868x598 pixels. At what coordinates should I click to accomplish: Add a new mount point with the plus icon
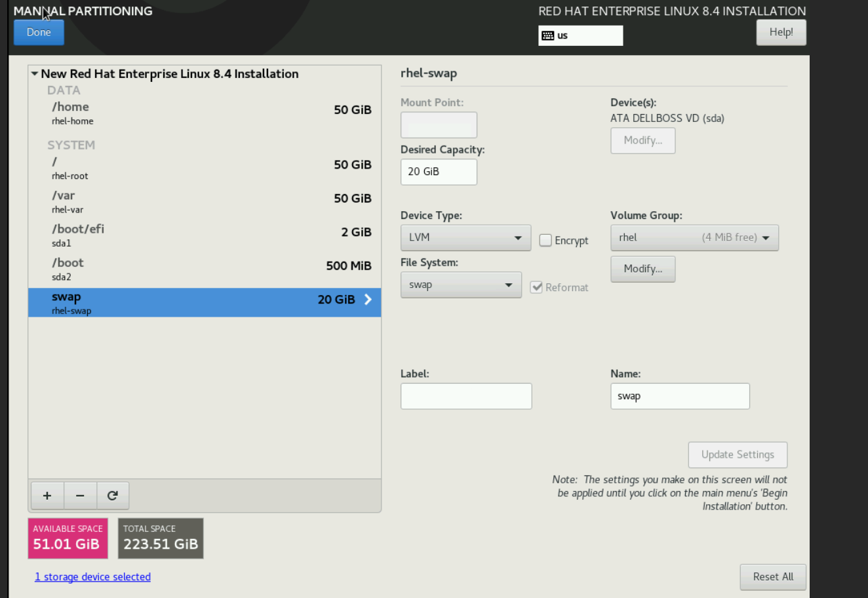(x=47, y=495)
